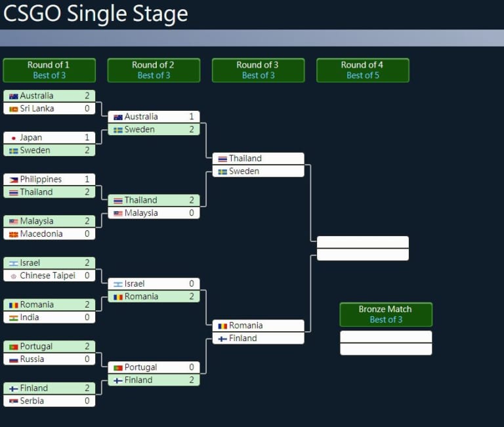The height and width of the screenshot is (427, 504).
Task: Click Romania entry in Round 3 bracket
Action: [x=258, y=325]
